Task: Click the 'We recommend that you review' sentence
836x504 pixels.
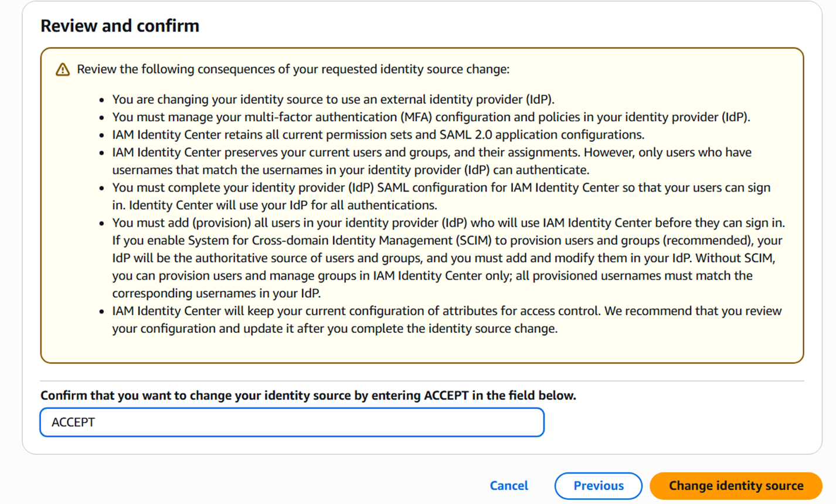Action: coord(693,311)
